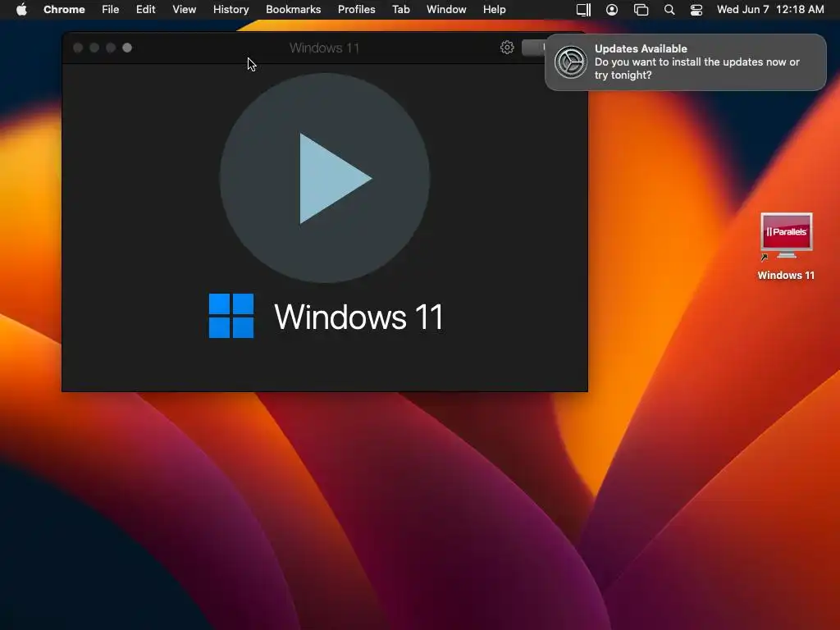Open Control Center in menu bar

click(696, 9)
